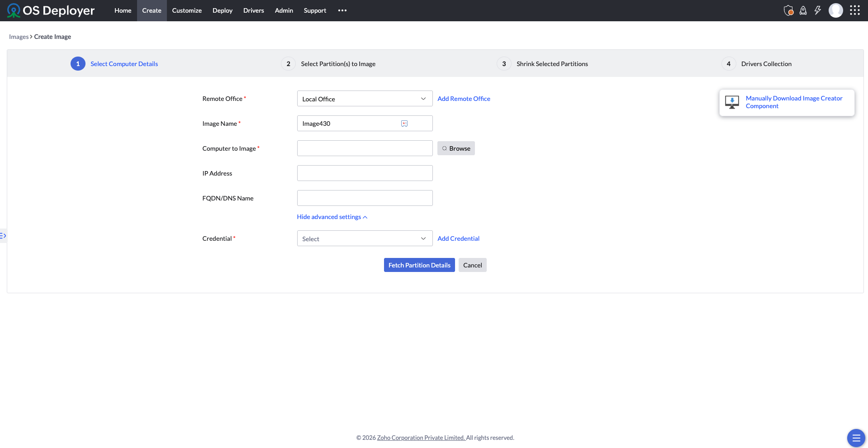Focus the Image Name input field
The height and width of the screenshot is (448, 868).
click(365, 124)
